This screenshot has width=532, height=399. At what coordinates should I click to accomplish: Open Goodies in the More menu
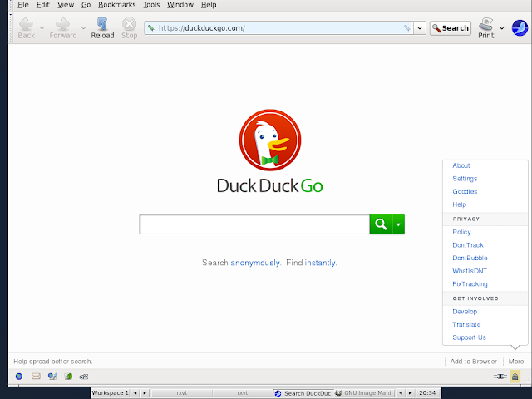tap(465, 191)
